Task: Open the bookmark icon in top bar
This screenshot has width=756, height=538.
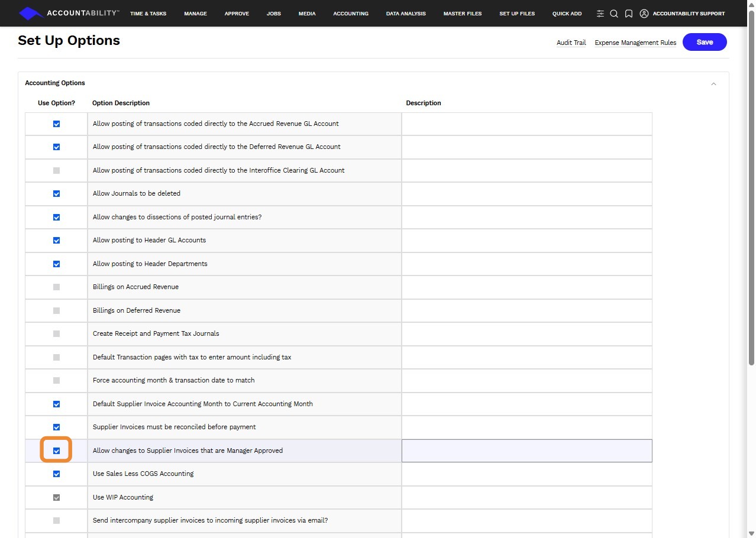Action: click(628, 14)
